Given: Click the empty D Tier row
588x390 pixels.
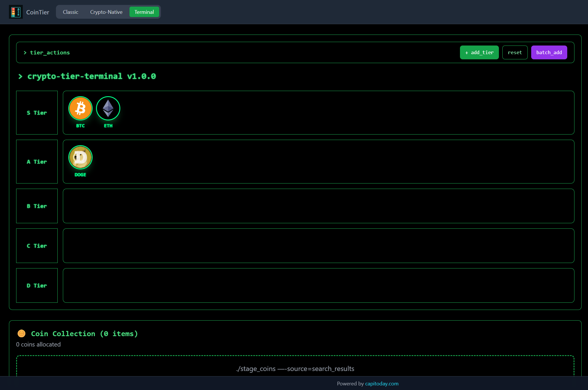Looking at the screenshot, I should coord(318,285).
